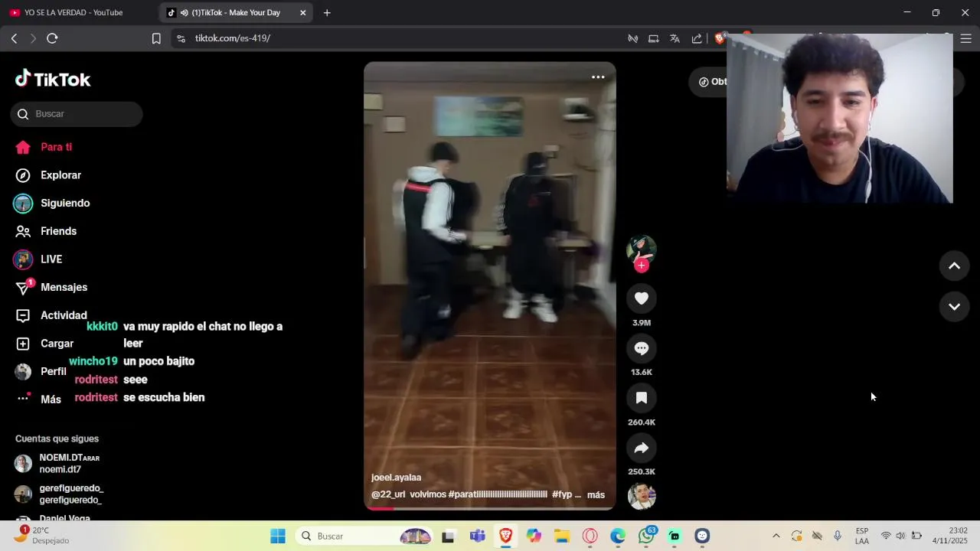This screenshot has width=980, height=551.
Task: Click the Cargar upload icon
Action: [23, 344]
